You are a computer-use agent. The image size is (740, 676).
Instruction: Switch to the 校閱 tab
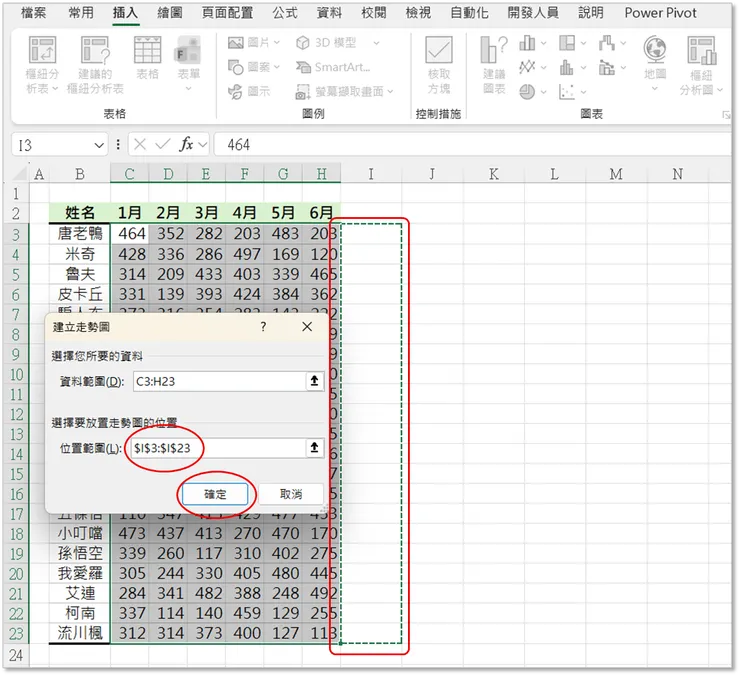373,13
